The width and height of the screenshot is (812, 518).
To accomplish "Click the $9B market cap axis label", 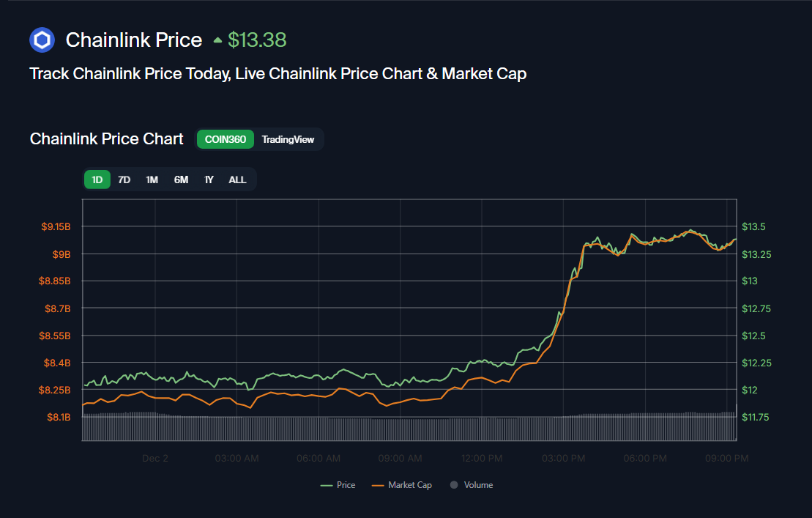I will click(61, 254).
